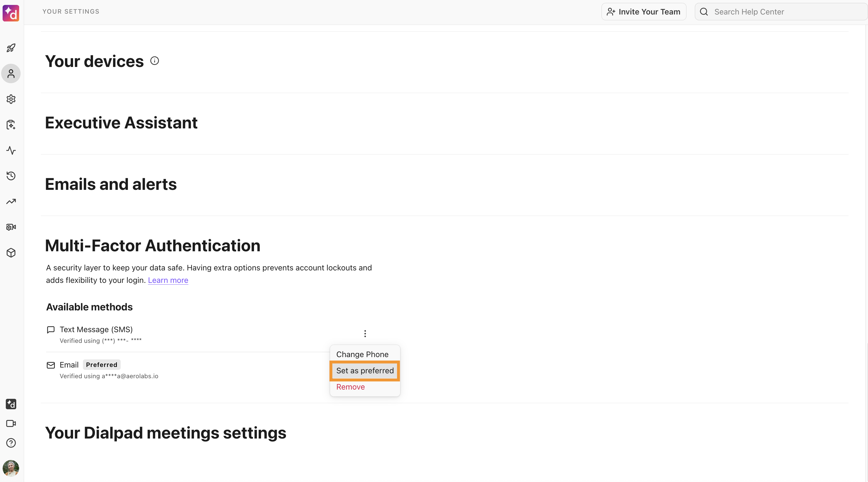Click the Available methods heading
The height and width of the screenshot is (482, 868).
(89, 307)
